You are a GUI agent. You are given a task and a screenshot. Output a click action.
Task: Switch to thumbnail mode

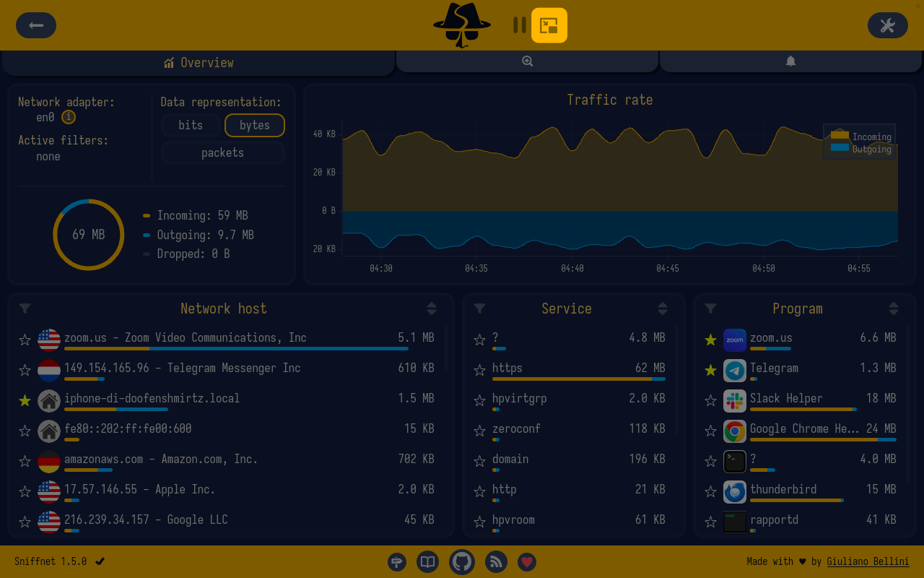coord(549,25)
